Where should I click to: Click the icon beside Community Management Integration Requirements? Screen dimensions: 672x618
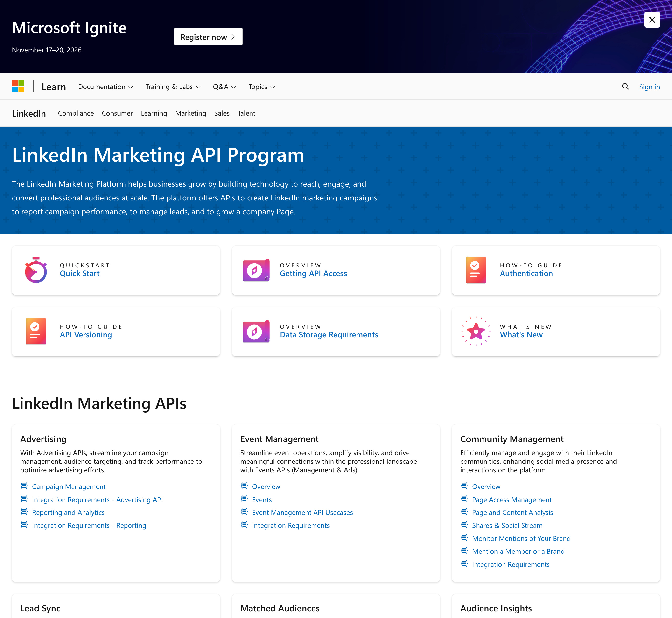click(464, 564)
